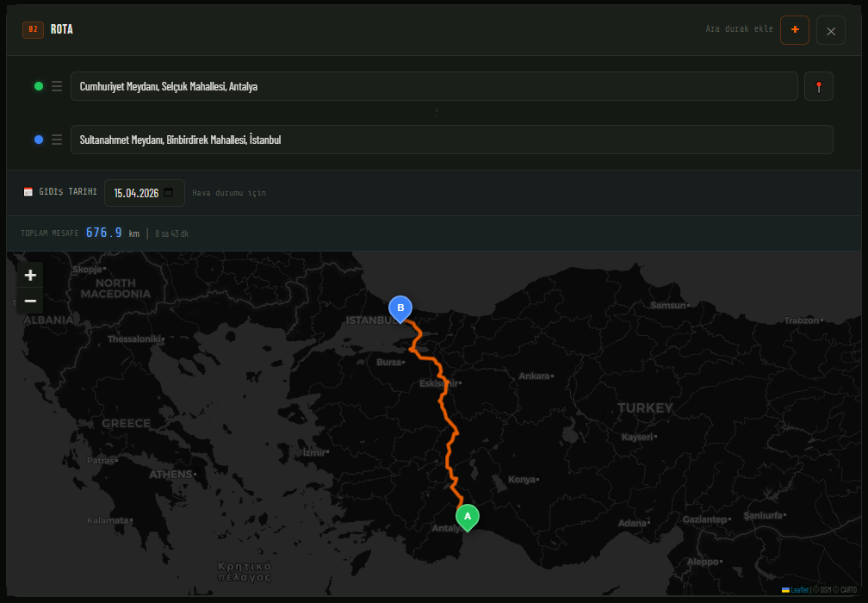Click the map pin location picker icon

[x=819, y=86]
